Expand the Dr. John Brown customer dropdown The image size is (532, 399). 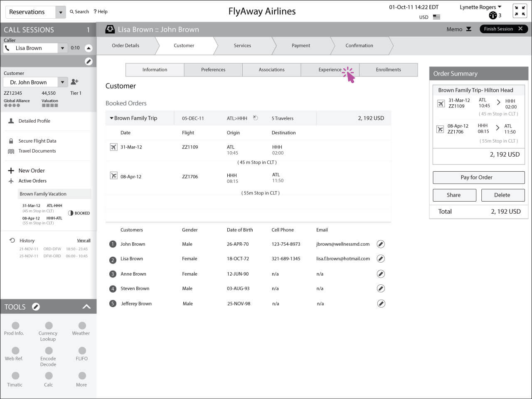(x=62, y=82)
